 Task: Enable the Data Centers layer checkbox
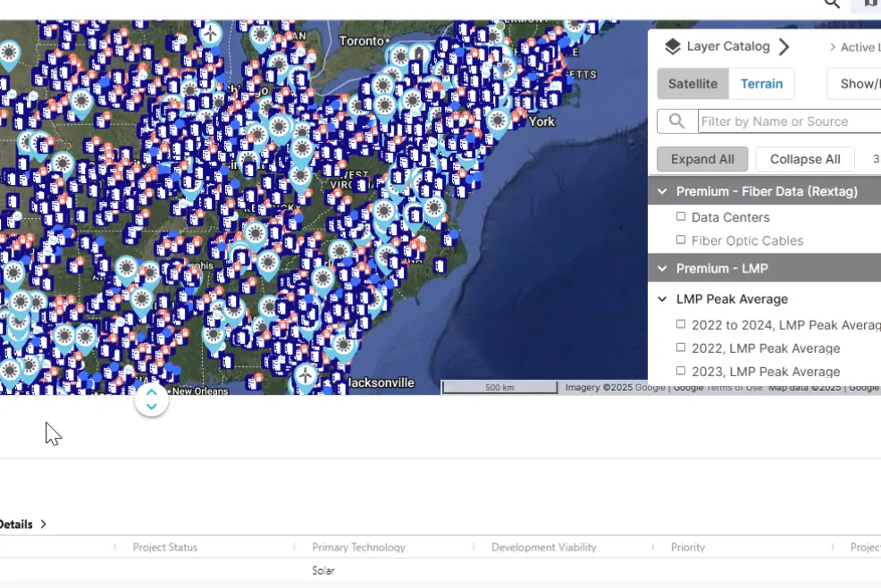click(681, 216)
